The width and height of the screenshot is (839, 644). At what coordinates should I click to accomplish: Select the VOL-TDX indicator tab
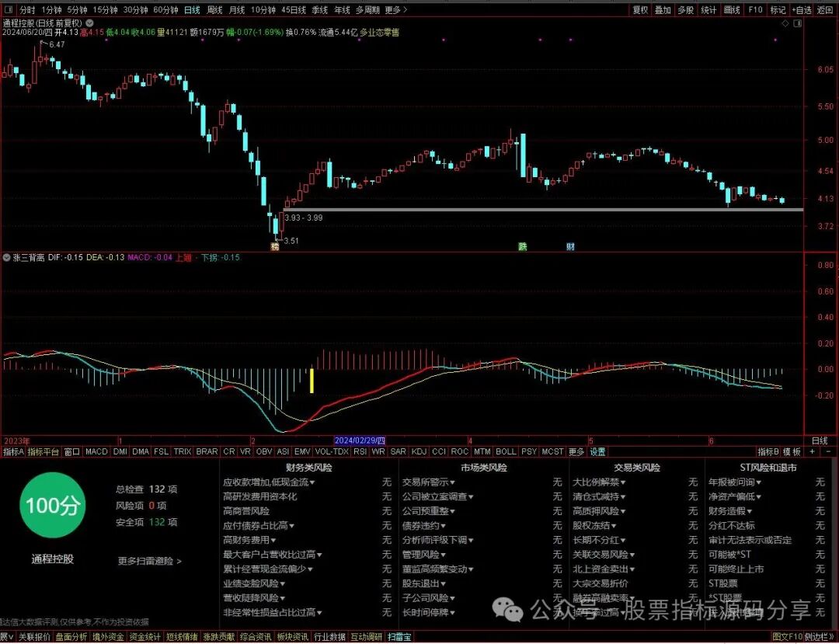[x=332, y=451]
